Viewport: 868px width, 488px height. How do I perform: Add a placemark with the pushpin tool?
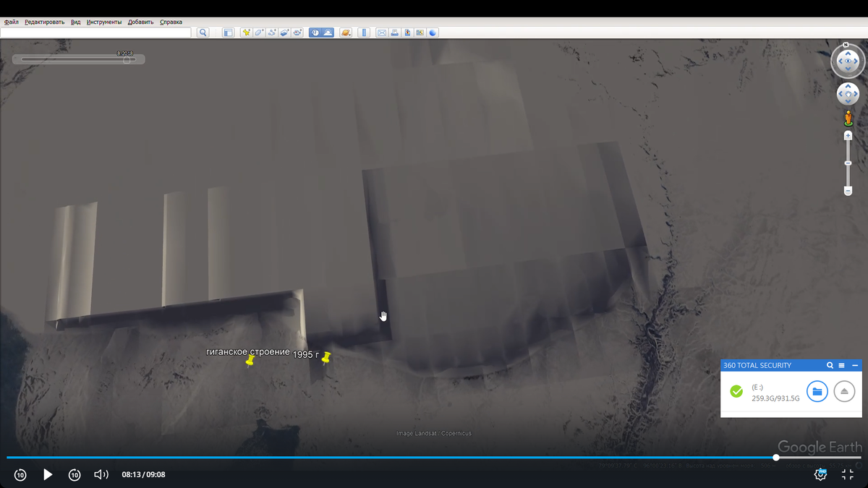tap(247, 33)
